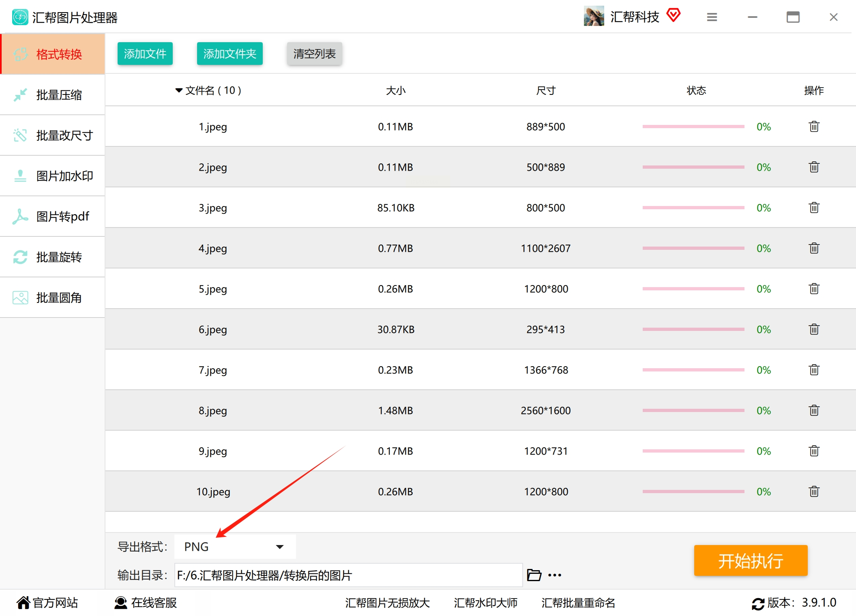Click the 输出目录 path input field
The height and width of the screenshot is (616, 856).
point(348,575)
